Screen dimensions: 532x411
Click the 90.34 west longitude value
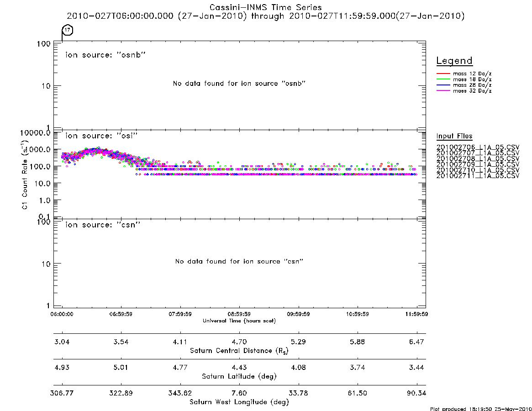(x=416, y=393)
